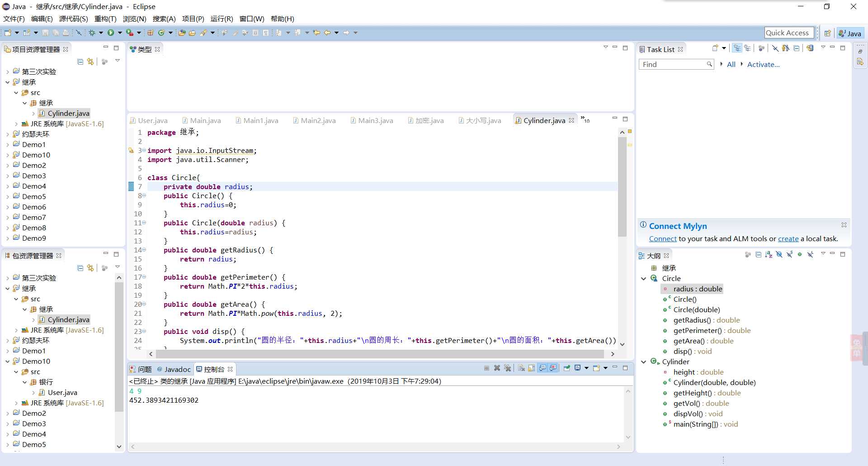Toggle Categorized view in Task List toolbar

tap(737, 48)
